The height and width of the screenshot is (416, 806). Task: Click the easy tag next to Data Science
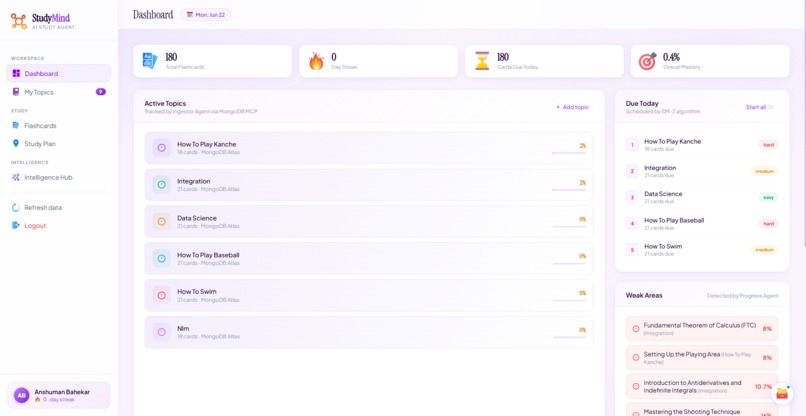coord(768,197)
